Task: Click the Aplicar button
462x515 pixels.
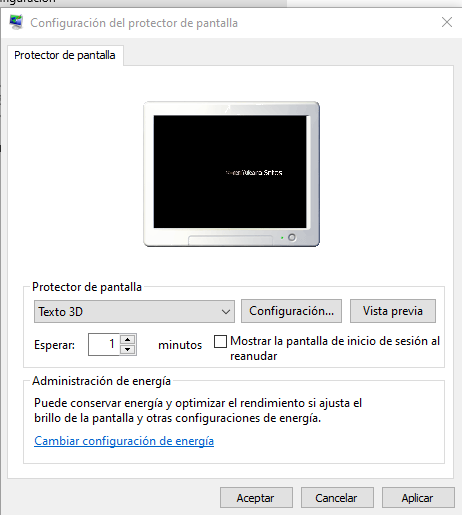Action: click(x=418, y=498)
